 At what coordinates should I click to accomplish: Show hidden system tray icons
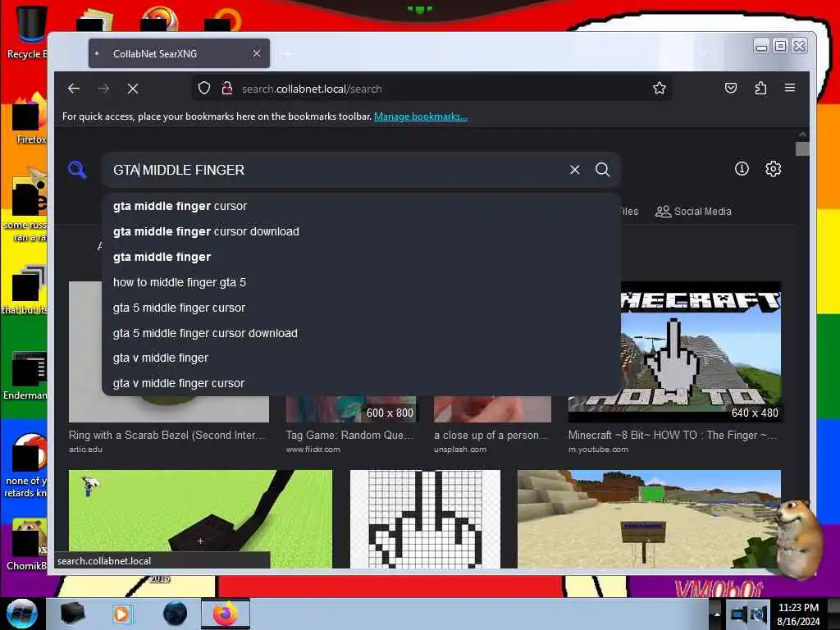pos(717,614)
